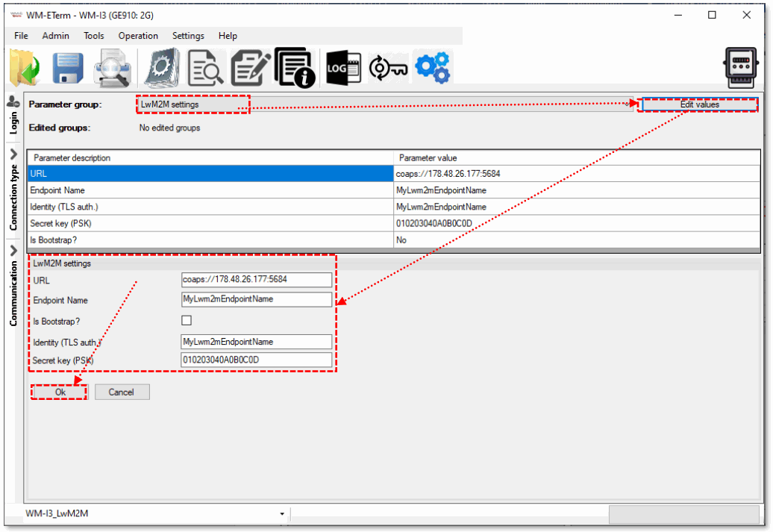Image resolution: width=773 pixels, height=532 pixels.
Task: Open the Operation menu
Action: pos(138,35)
